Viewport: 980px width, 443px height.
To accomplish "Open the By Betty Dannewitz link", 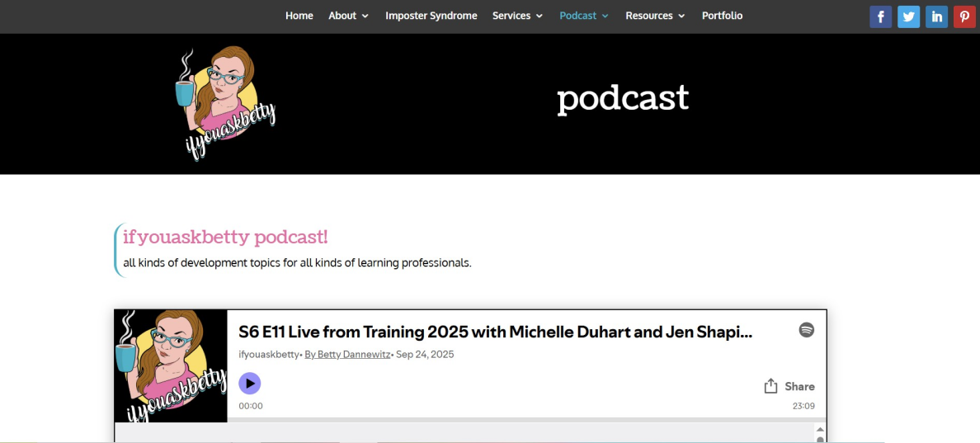I will [x=347, y=355].
